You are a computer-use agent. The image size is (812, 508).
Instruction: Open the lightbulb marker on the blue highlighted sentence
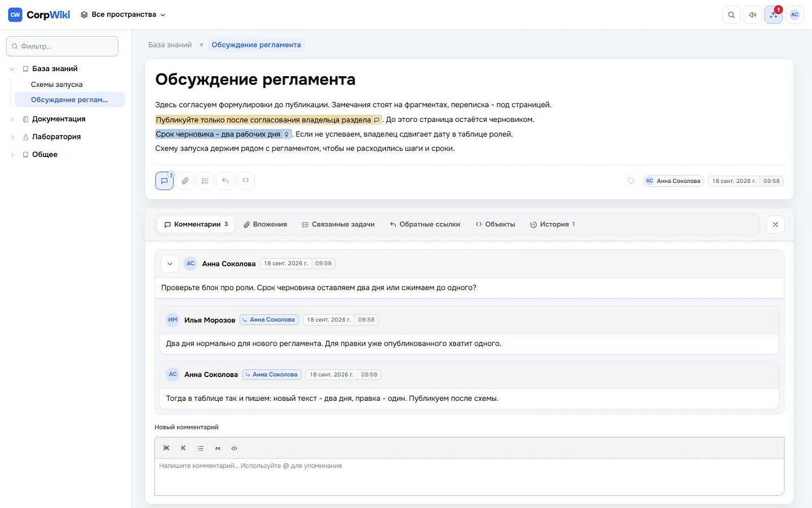(286, 134)
